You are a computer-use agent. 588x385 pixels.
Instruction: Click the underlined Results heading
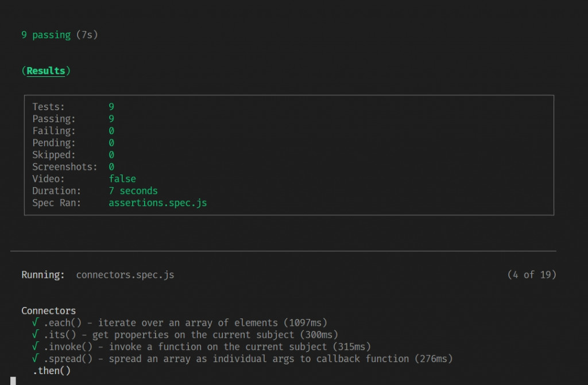[46, 71]
